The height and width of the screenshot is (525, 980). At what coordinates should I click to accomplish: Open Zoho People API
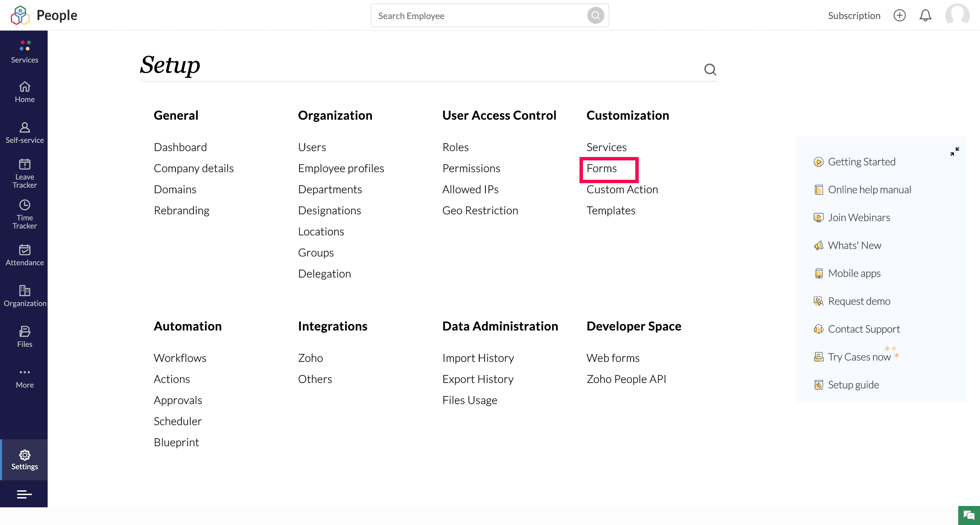coord(626,379)
